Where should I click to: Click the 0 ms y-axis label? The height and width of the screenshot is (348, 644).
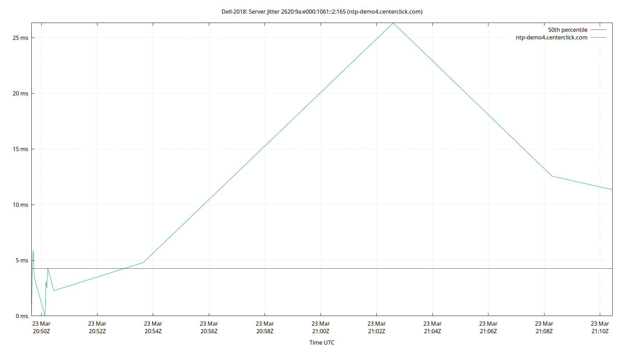[x=22, y=316]
